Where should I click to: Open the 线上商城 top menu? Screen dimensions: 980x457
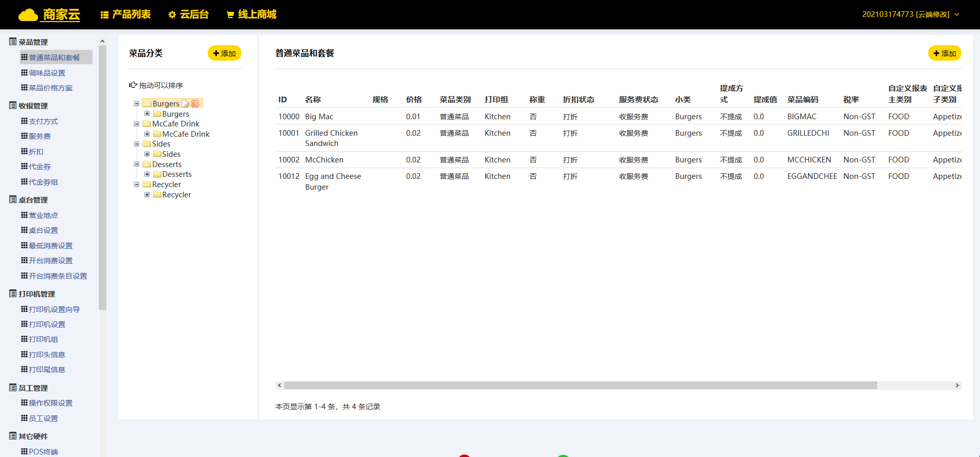[x=251, y=14]
